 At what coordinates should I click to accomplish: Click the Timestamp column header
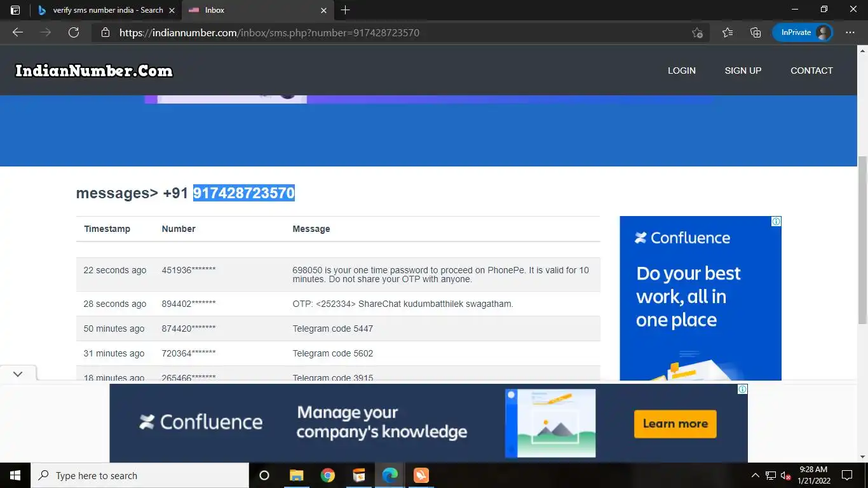coord(107,229)
